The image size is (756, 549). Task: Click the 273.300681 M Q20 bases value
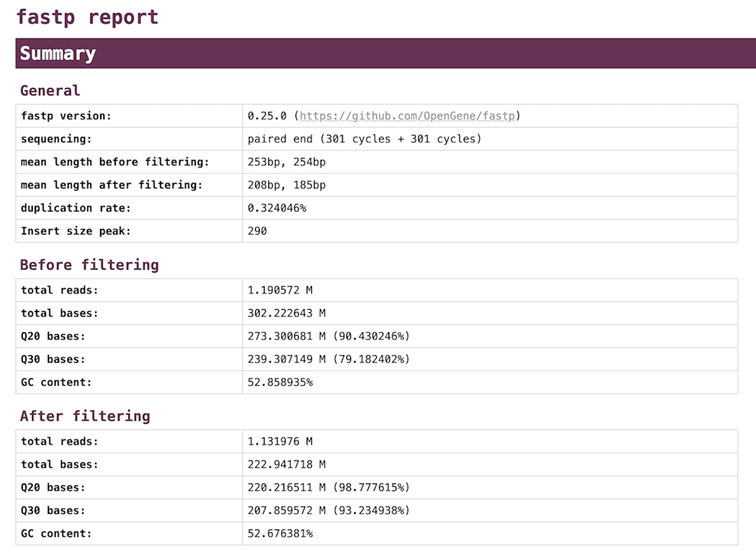pos(329,336)
